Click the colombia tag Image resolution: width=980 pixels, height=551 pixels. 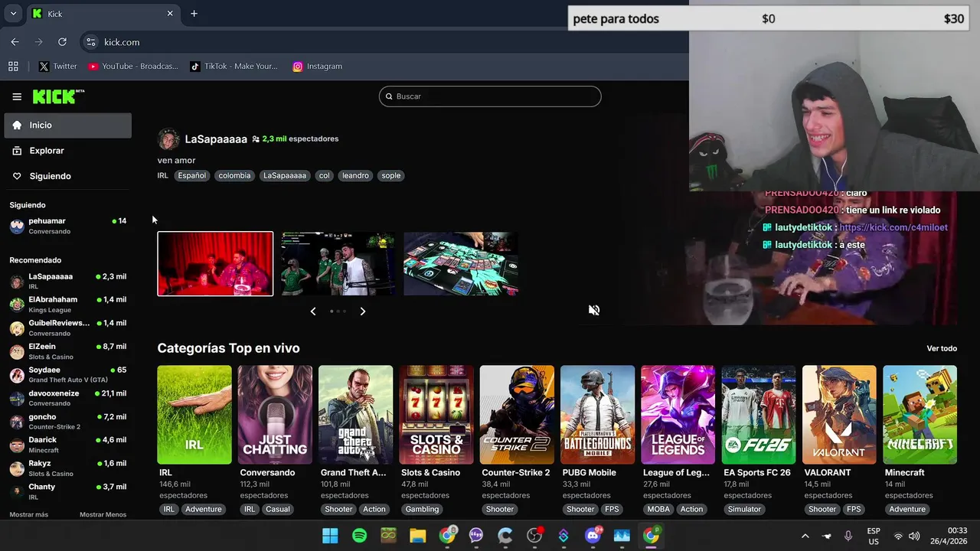point(234,175)
